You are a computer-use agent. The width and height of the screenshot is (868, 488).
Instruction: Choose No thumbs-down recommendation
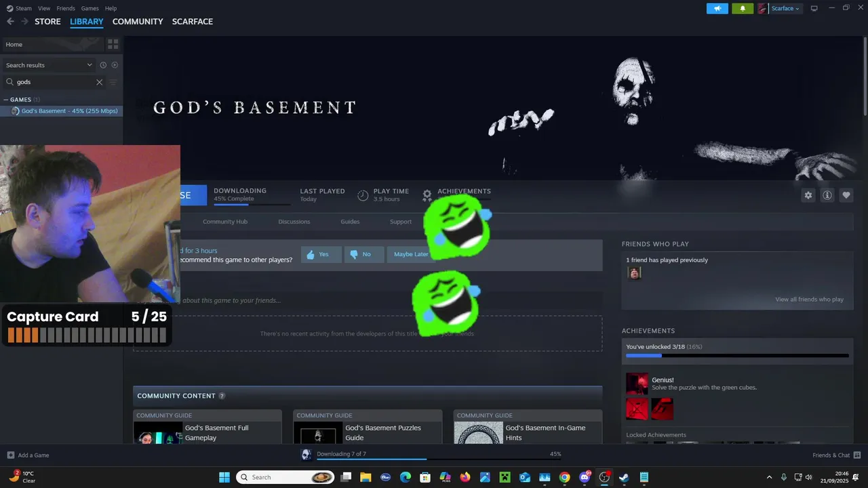364,254
